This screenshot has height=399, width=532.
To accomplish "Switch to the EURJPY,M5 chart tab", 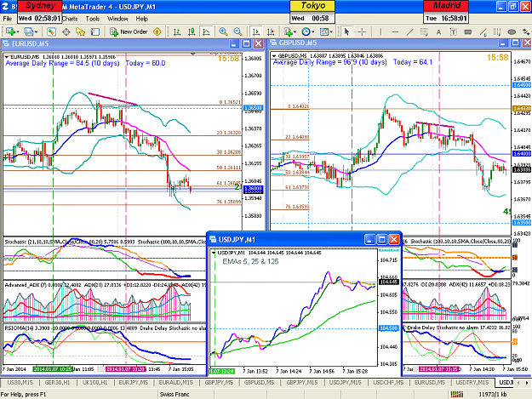I will coord(133,382).
